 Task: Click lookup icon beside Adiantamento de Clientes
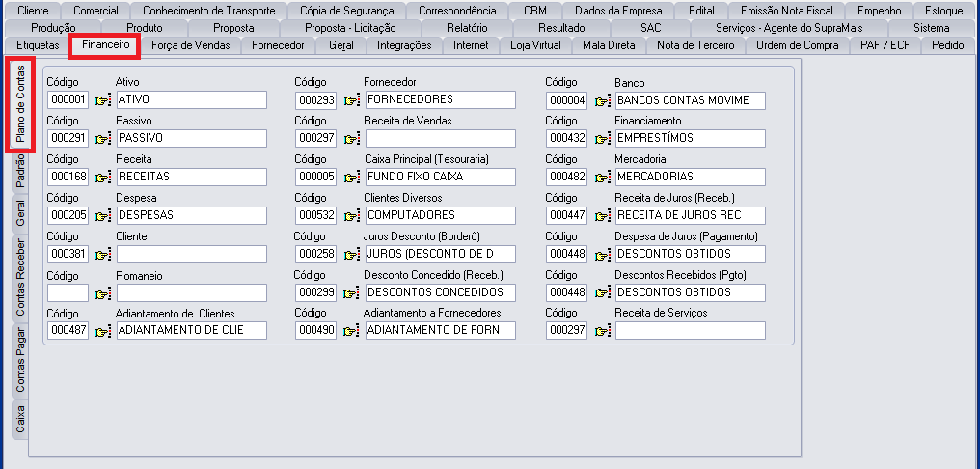point(103,331)
